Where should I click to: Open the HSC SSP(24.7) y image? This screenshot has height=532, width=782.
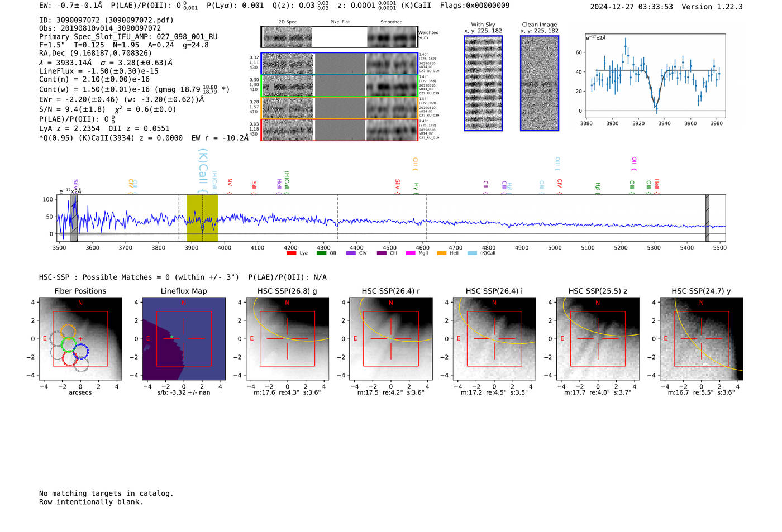pos(702,339)
